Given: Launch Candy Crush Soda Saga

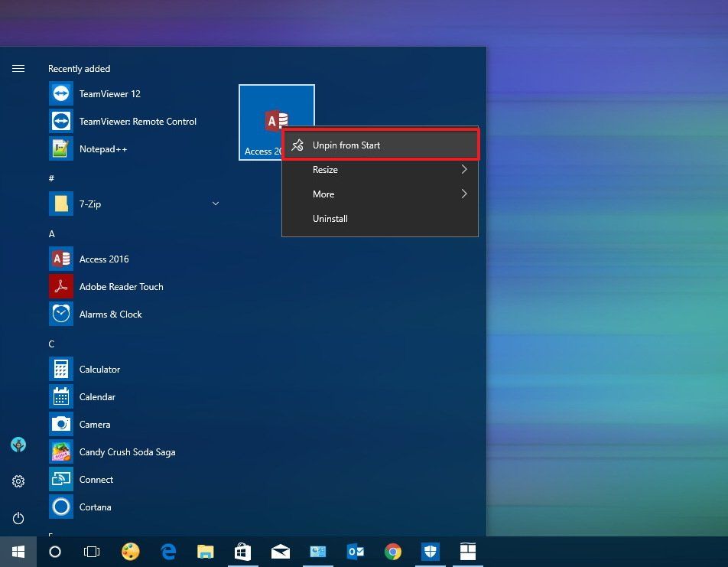Looking at the screenshot, I should tap(127, 451).
